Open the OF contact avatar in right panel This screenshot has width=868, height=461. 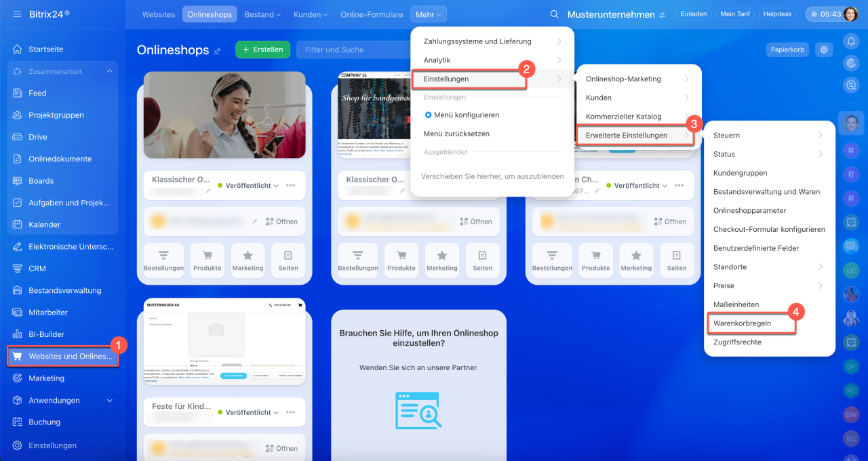tap(850, 366)
